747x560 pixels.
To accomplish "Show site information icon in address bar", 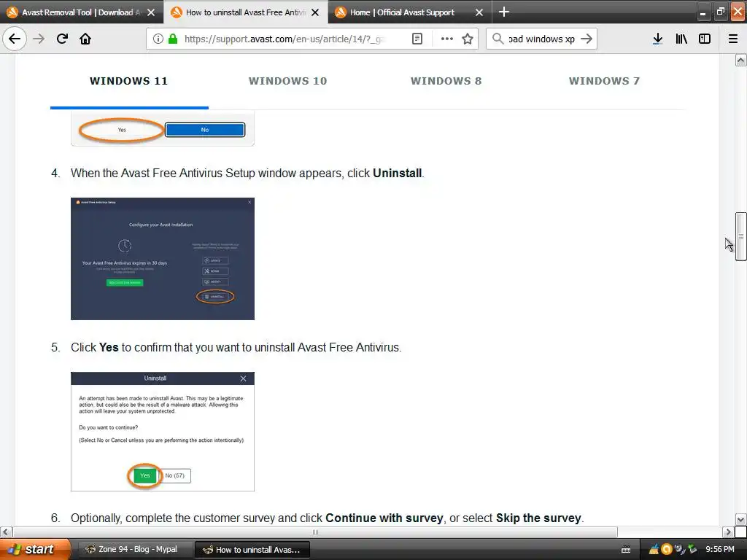I will point(158,39).
